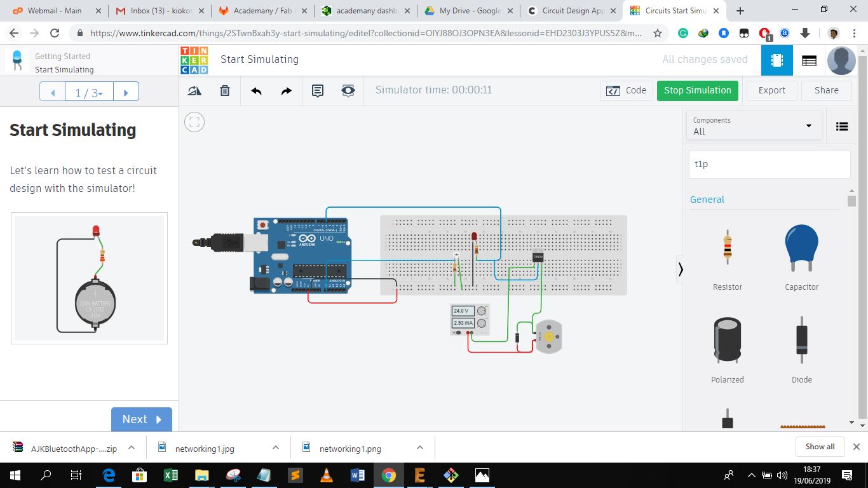Screen dimensions: 868x488
Task: Open Sublime Text from the taskbar
Action: [295, 475]
